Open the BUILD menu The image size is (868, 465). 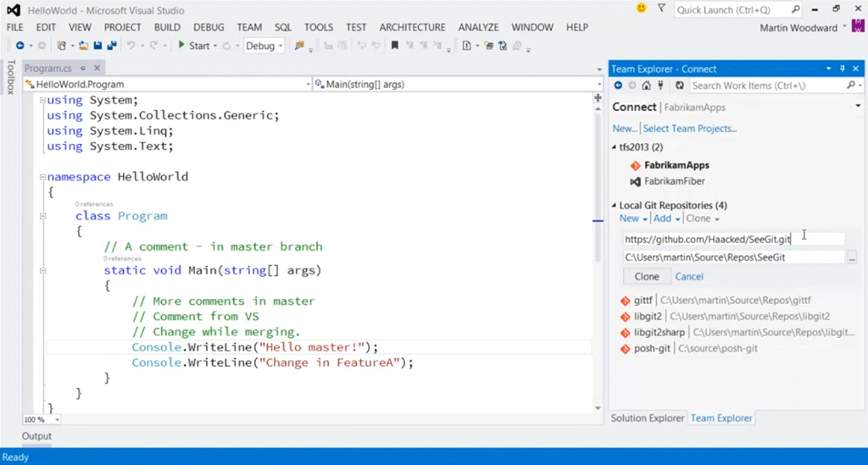coord(167,27)
